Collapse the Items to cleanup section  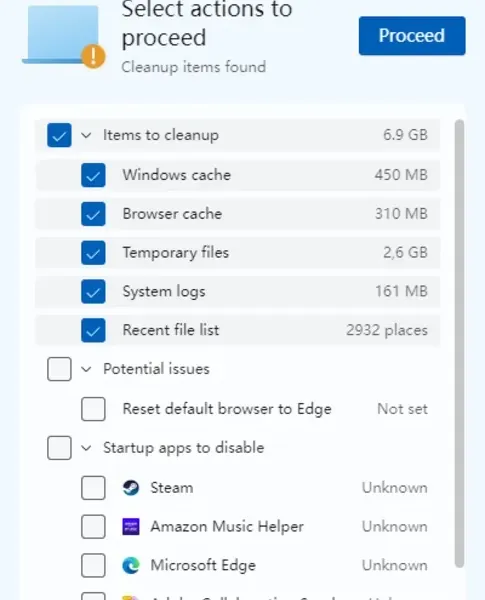coord(87,135)
